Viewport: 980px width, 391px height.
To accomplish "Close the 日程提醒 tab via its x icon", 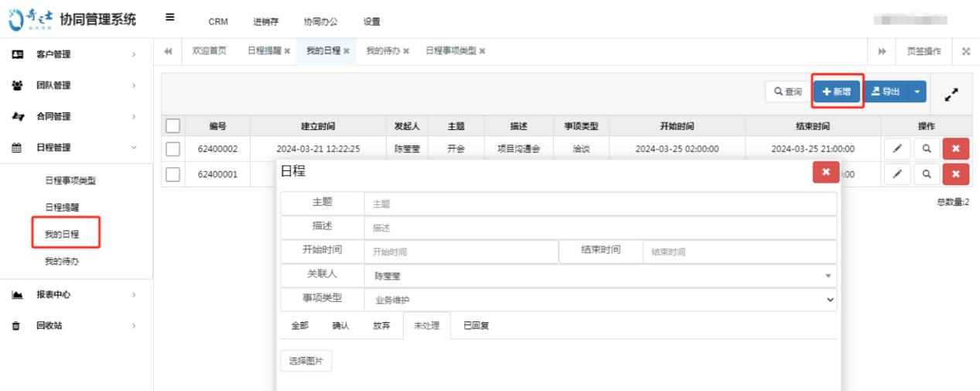I will [287, 51].
